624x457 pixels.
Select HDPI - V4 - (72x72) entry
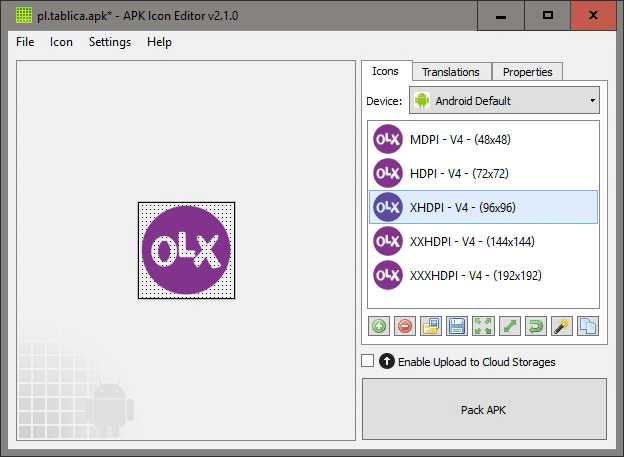[484, 173]
